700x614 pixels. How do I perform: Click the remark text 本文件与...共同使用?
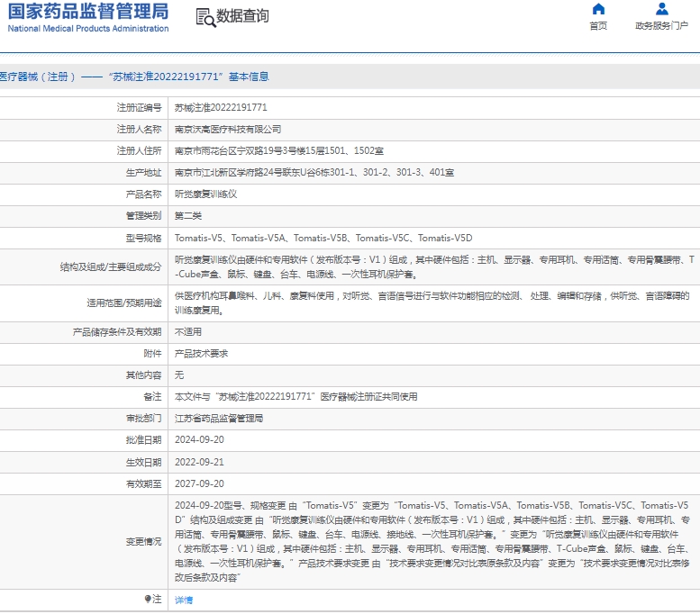(296, 397)
